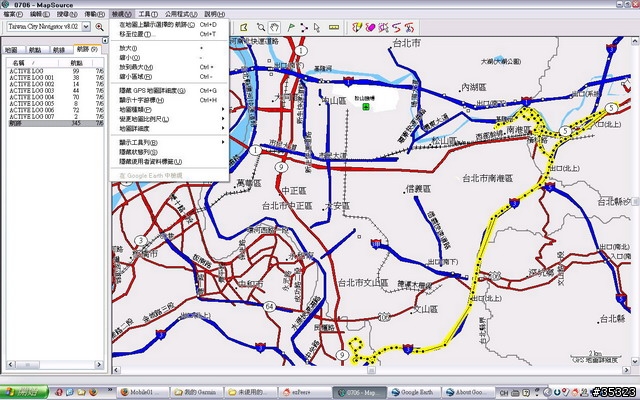
Task: Choose 放大(I) zoom in menu item
Action: (169, 48)
